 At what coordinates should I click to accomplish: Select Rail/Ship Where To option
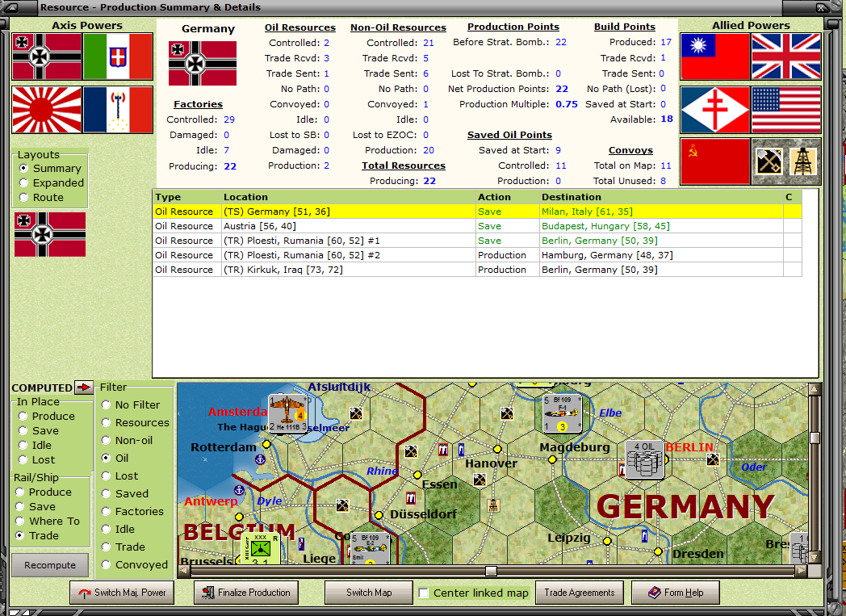(x=20, y=521)
